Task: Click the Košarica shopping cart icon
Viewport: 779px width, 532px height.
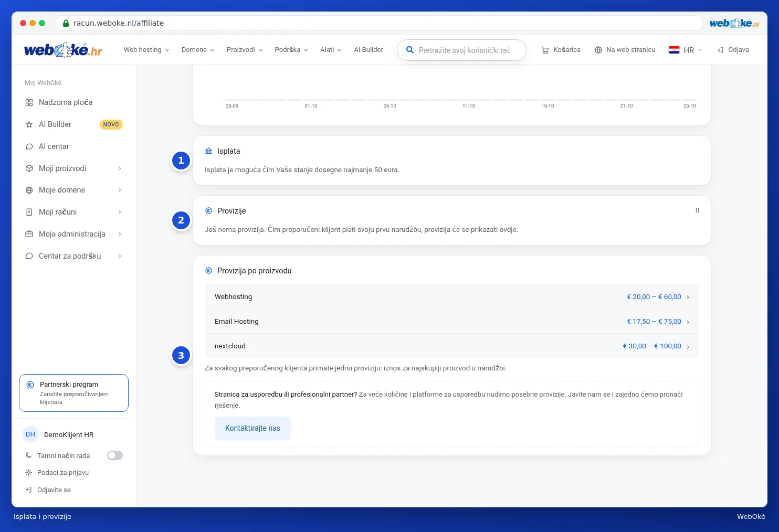Action: click(545, 50)
